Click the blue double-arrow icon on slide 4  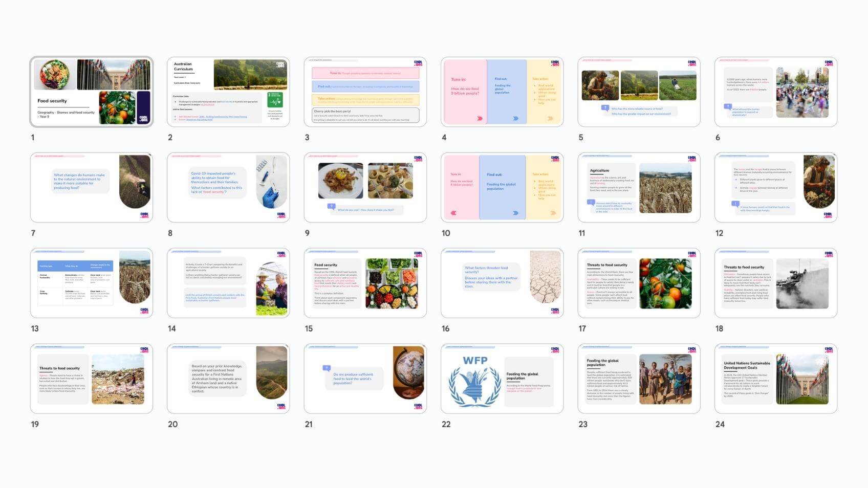[x=515, y=118]
